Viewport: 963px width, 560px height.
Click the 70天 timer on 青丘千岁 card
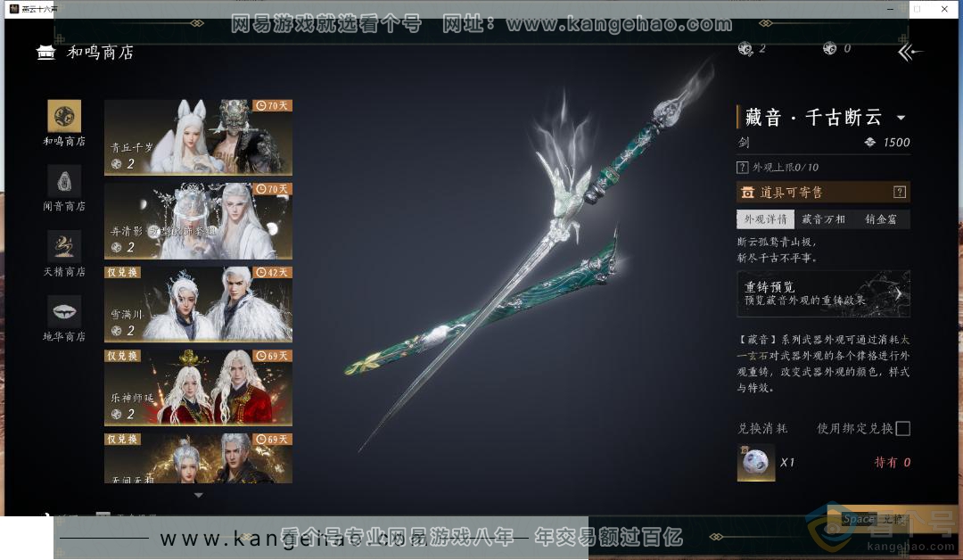coord(272,105)
